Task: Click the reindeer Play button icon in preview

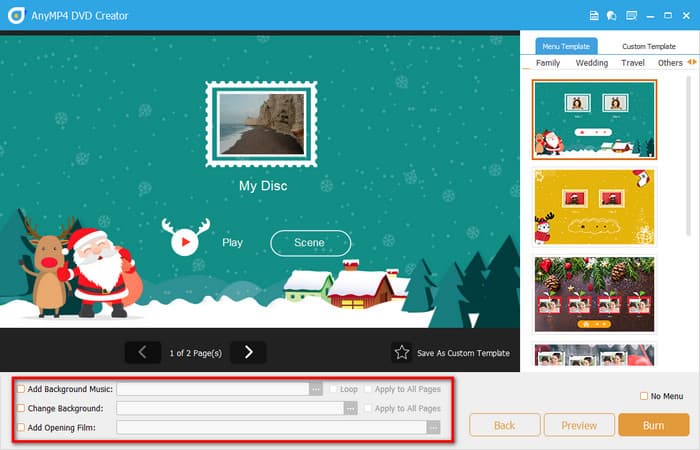Action: point(185,242)
